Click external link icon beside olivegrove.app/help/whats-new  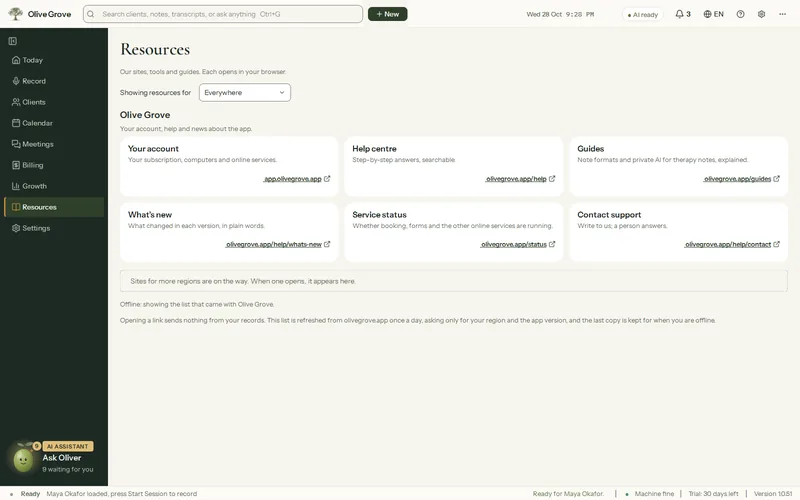(327, 244)
